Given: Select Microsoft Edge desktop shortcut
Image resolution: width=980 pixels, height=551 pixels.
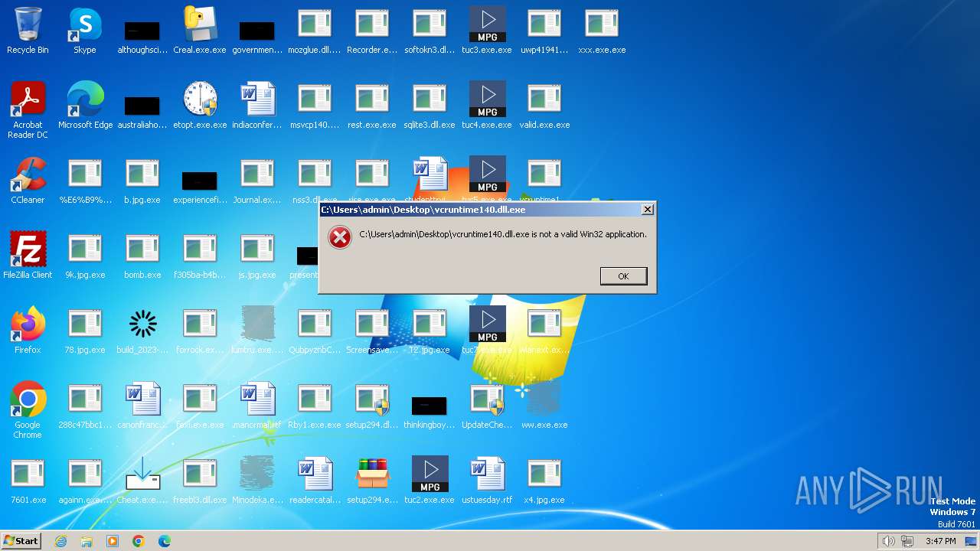Looking at the screenshot, I should point(85,106).
